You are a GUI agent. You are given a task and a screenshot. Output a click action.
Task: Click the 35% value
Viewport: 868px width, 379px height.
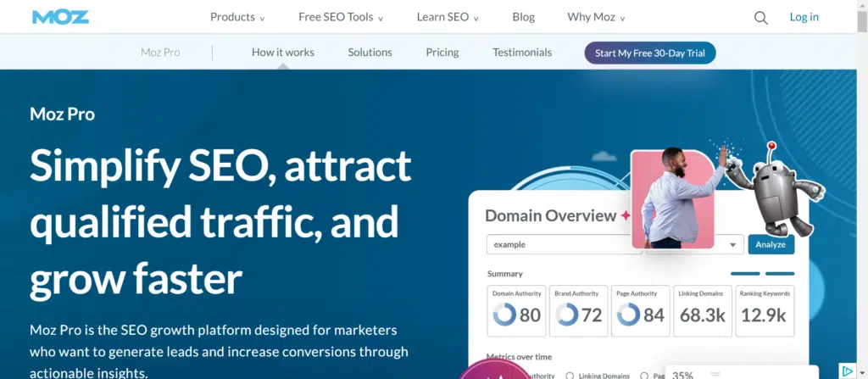tap(682, 375)
